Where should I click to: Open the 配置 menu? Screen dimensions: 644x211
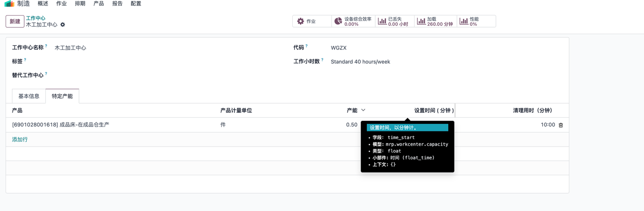136,4
